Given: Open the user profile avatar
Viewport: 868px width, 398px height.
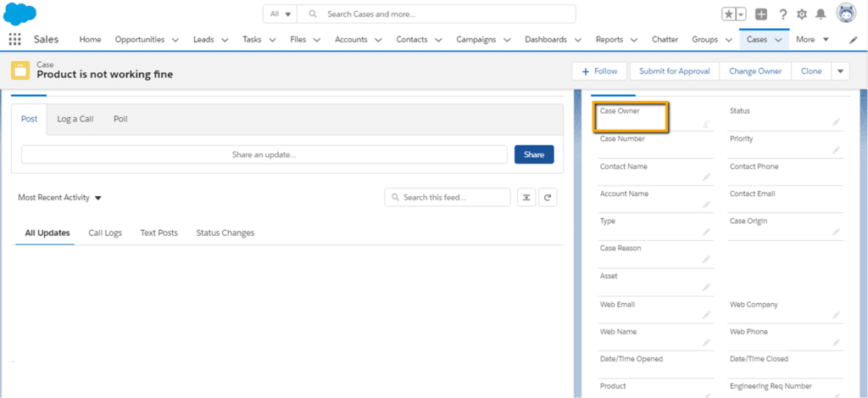Looking at the screenshot, I should point(846,14).
